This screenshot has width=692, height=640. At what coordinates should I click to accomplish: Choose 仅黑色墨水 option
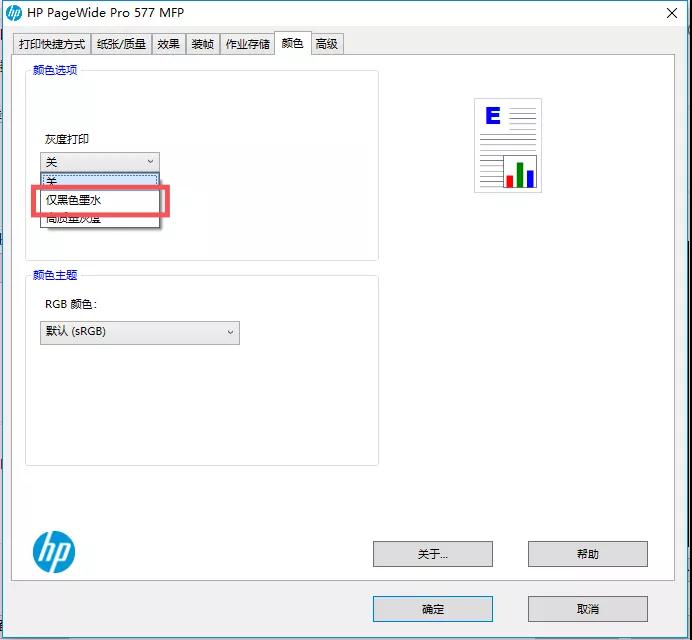pos(100,200)
